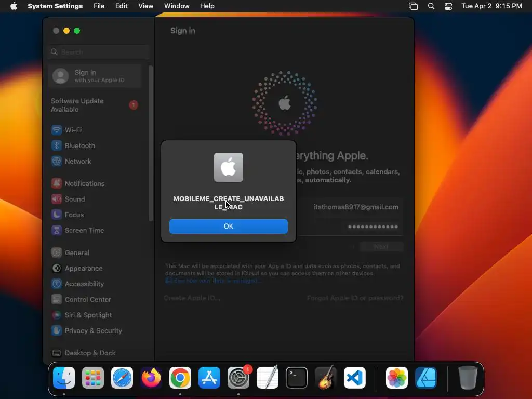The width and height of the screenshot is (532, 399).
Task: Open See how your data is managed link
Action: point(213,281)
